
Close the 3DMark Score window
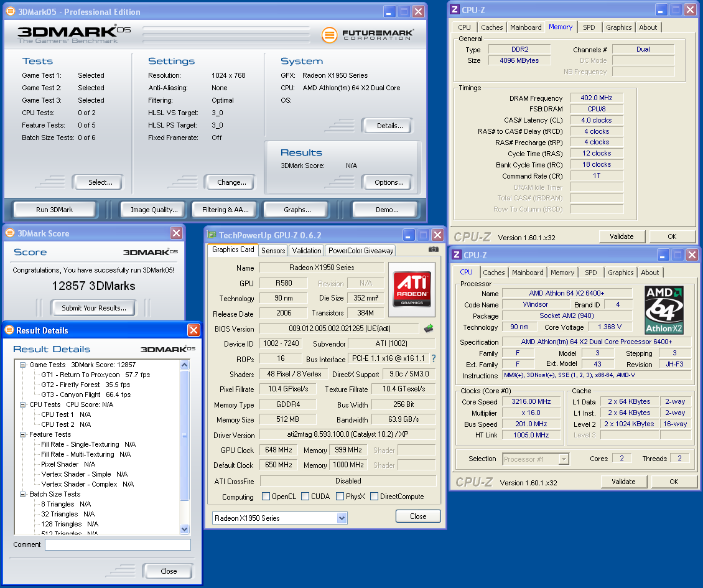[x=176, y=233]
